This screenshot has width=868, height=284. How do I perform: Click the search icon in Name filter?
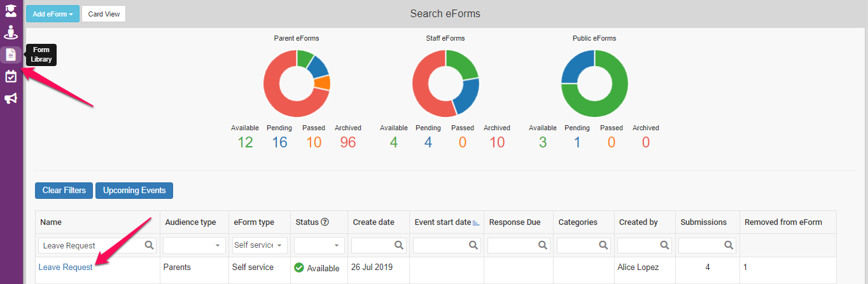point(149,245)
